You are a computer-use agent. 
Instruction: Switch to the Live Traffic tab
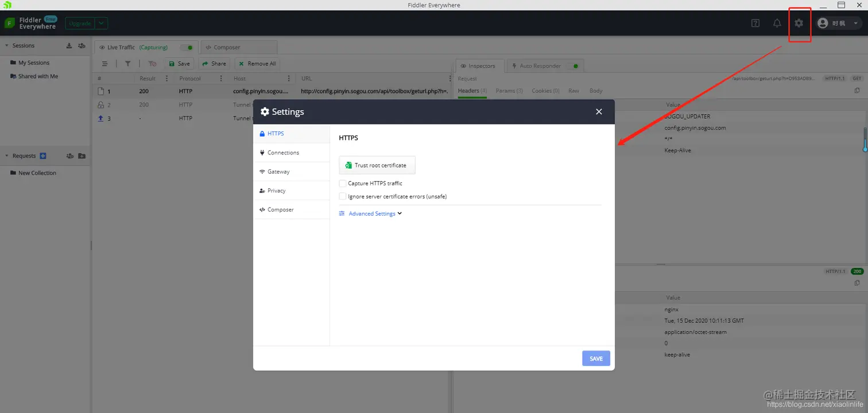146,48
